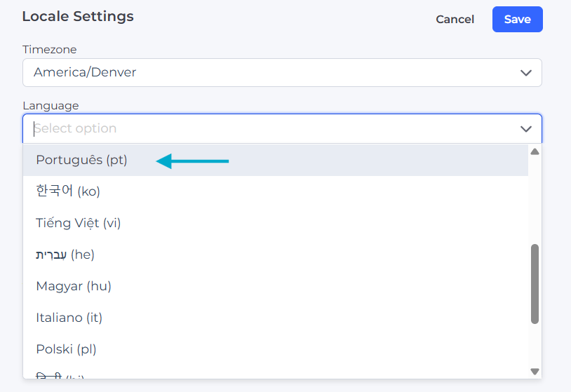The image size is (571, 392).
Task: Click the Timezone field label
Action: (x=49, y=50)
